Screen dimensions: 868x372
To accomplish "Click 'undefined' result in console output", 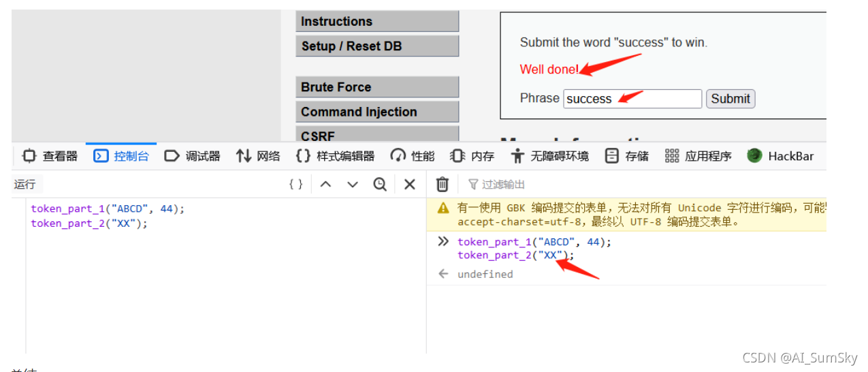I will tap(485, 274).
